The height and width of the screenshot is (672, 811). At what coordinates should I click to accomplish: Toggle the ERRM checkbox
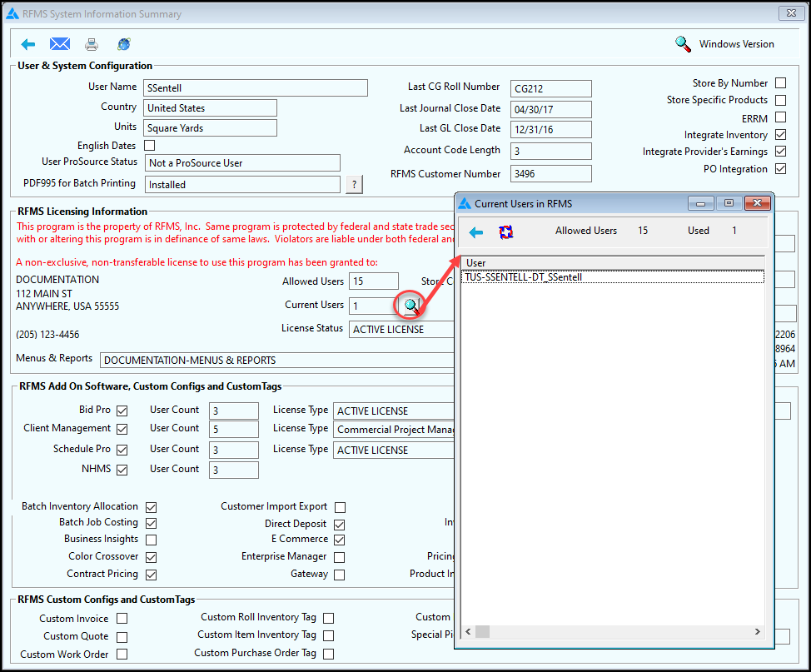click(x=781, y=117)
